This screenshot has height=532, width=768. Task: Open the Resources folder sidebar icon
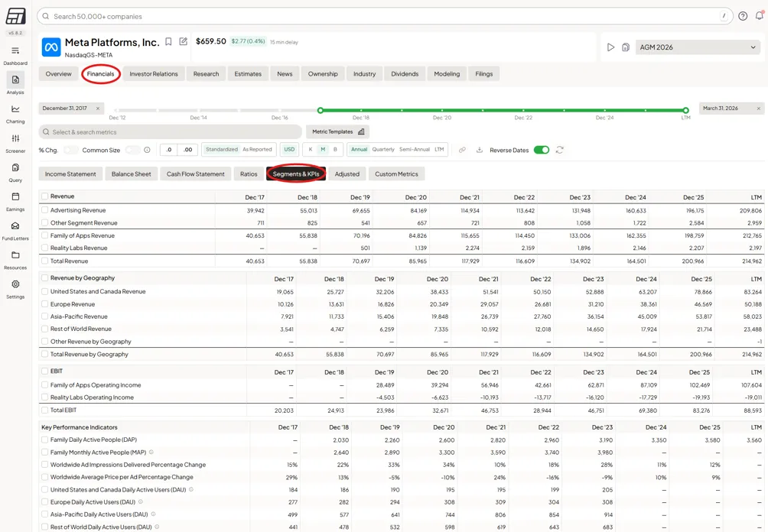[x=15, y=255]
